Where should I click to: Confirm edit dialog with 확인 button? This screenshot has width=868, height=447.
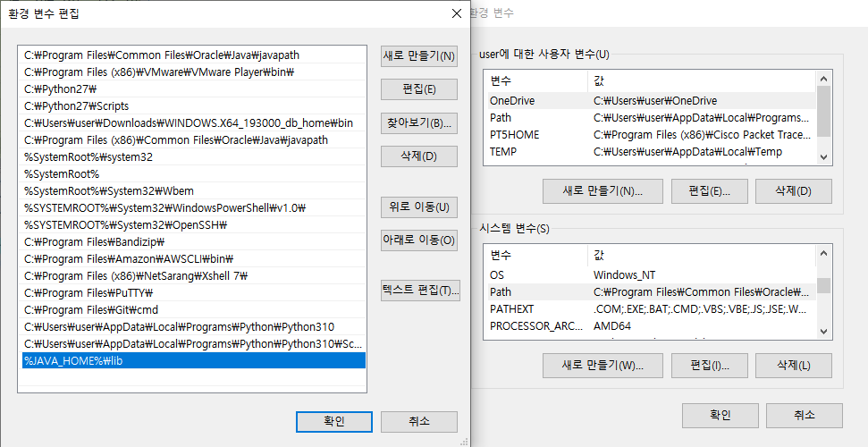tap(334, 421)
